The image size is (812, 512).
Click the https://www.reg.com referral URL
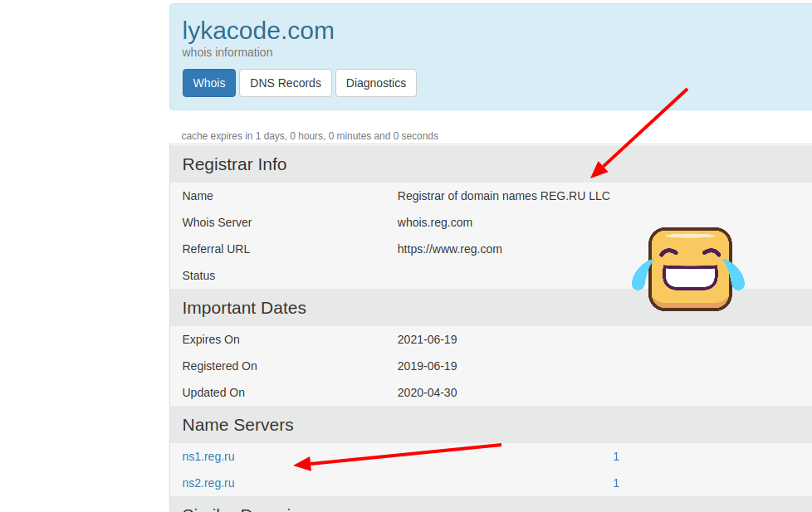(449, 249)
